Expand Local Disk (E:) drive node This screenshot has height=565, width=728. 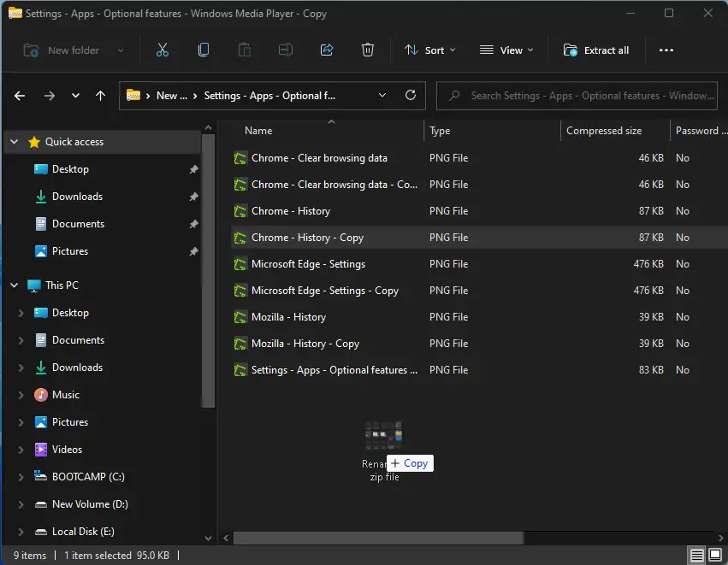21,532
